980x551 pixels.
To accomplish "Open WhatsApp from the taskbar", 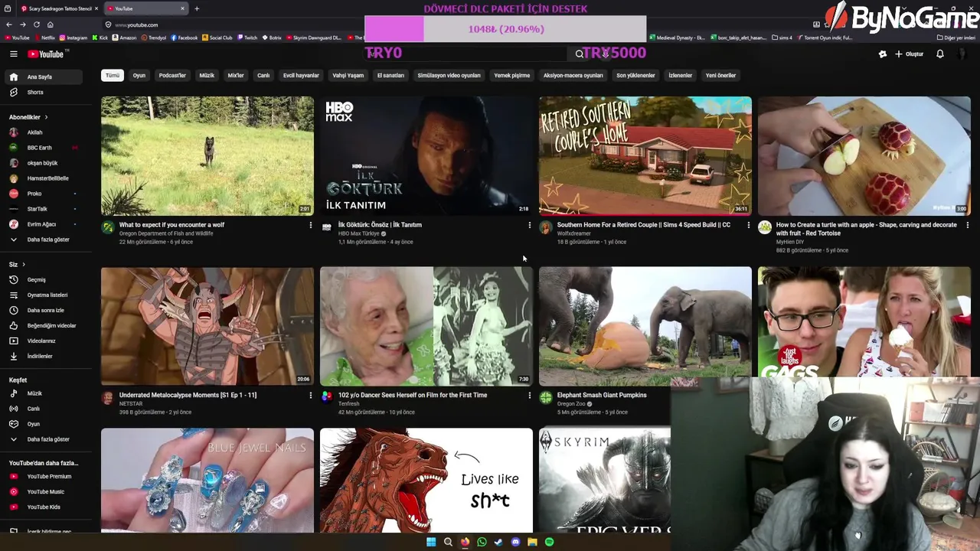I will [482, 542].
